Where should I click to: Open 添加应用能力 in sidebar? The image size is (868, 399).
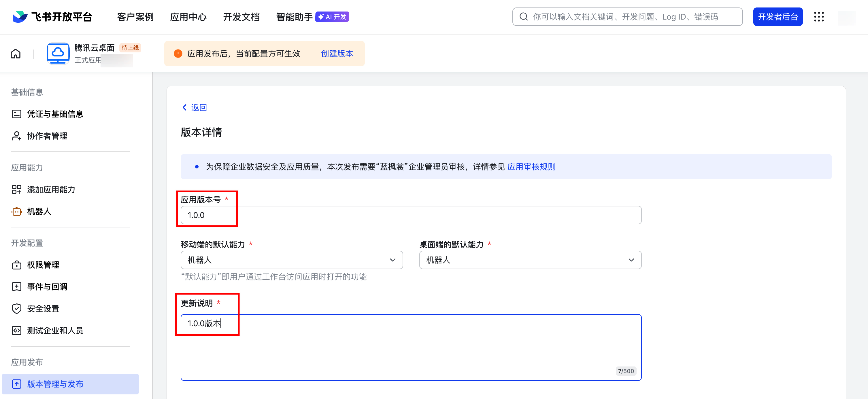tap(50, 189)
